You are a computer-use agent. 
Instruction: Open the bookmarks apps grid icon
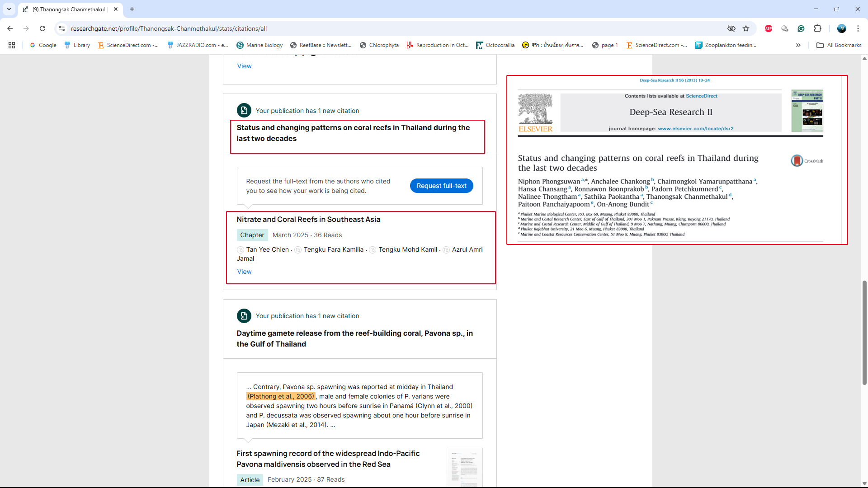(x=12, y=45)
